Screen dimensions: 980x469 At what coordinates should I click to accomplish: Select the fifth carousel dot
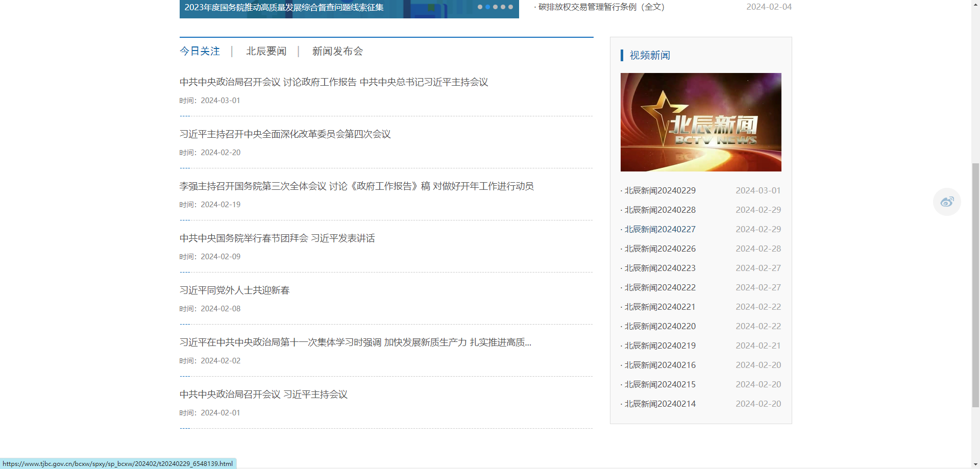tap(510, 7)
